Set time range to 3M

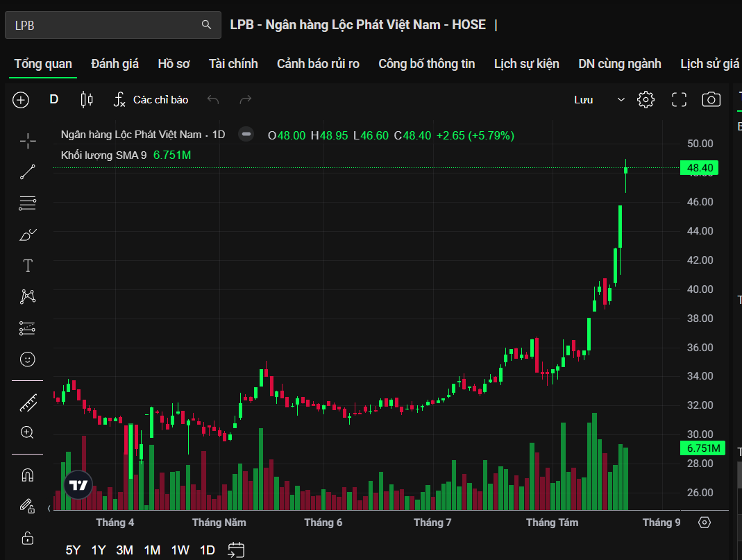[124, 550]
